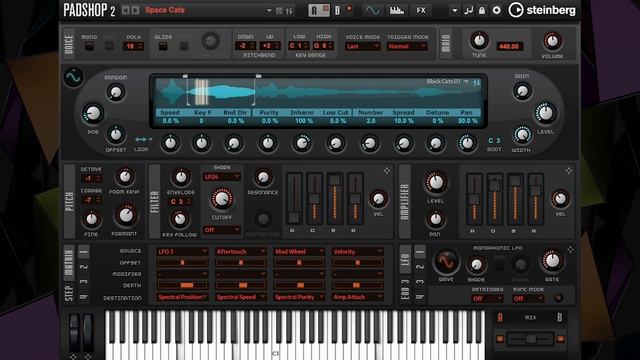
Task: Open the LFO Sync Mode dropdown showing Off
Action: 528,299
